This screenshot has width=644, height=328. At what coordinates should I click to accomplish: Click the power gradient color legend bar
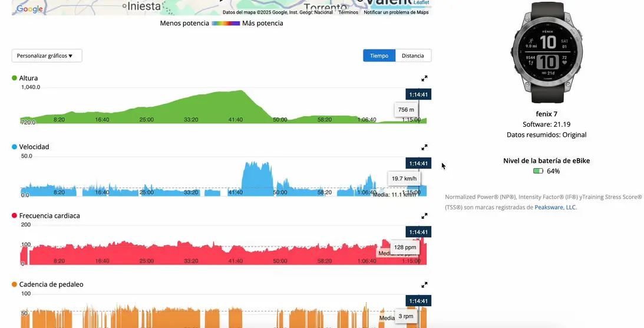(x=226, y=24)
